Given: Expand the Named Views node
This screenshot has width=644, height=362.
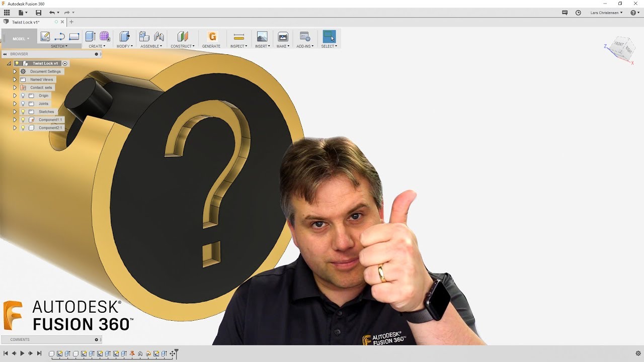Looking at the screenshot, I should [x=15, y=79].
